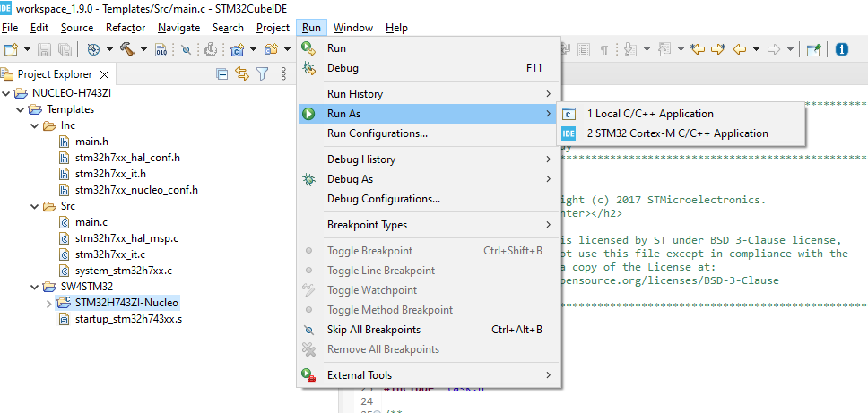Click the Project Explorer filter funnel icon
The height and width of the screenshot is (413, 868).
(x=263, y=74)
